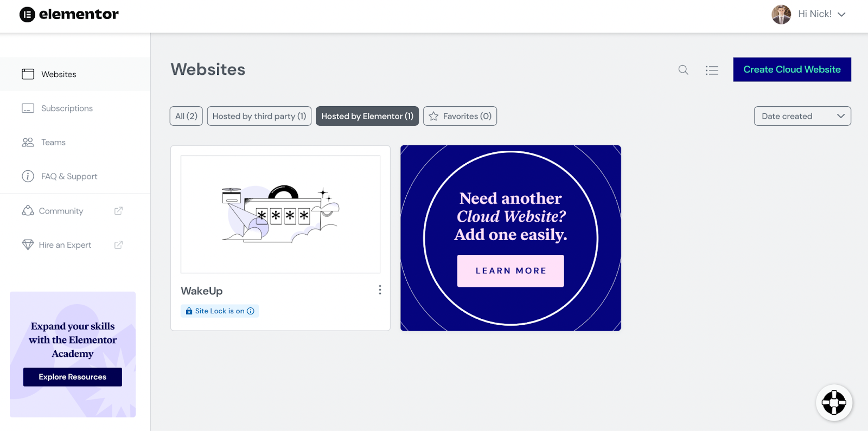Click Explore Resources button
The width and height of the screenshot is (868, 431).
[x=73, y=377]
